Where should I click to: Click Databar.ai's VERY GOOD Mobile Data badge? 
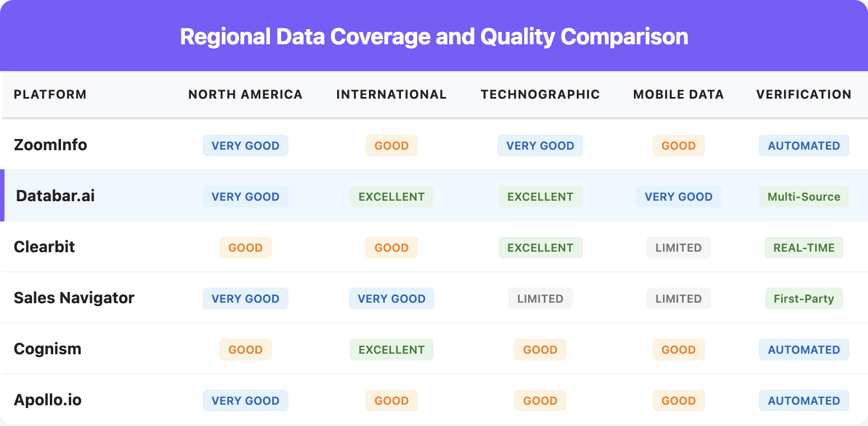click(678, 197)
